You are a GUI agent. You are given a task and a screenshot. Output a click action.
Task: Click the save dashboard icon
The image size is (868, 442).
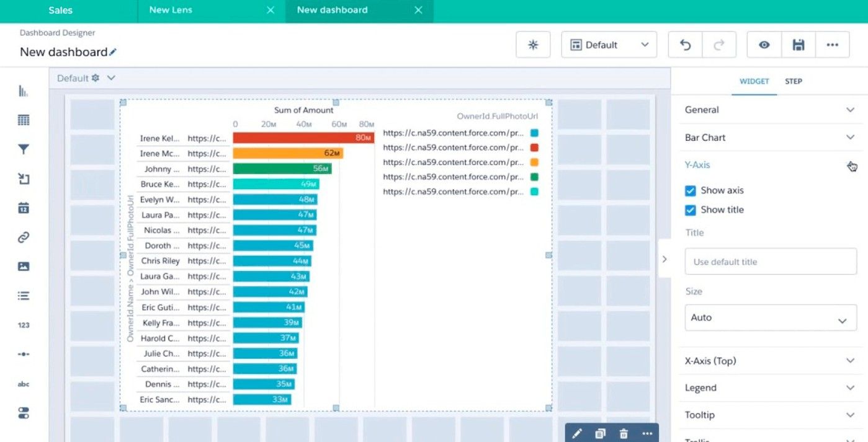point(799,45)
